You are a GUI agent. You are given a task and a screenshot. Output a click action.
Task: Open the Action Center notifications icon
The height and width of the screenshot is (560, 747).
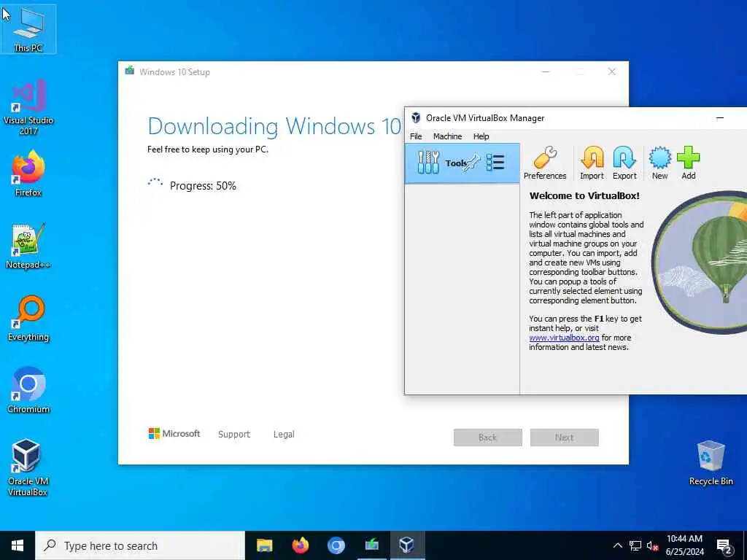pos(724,547)
